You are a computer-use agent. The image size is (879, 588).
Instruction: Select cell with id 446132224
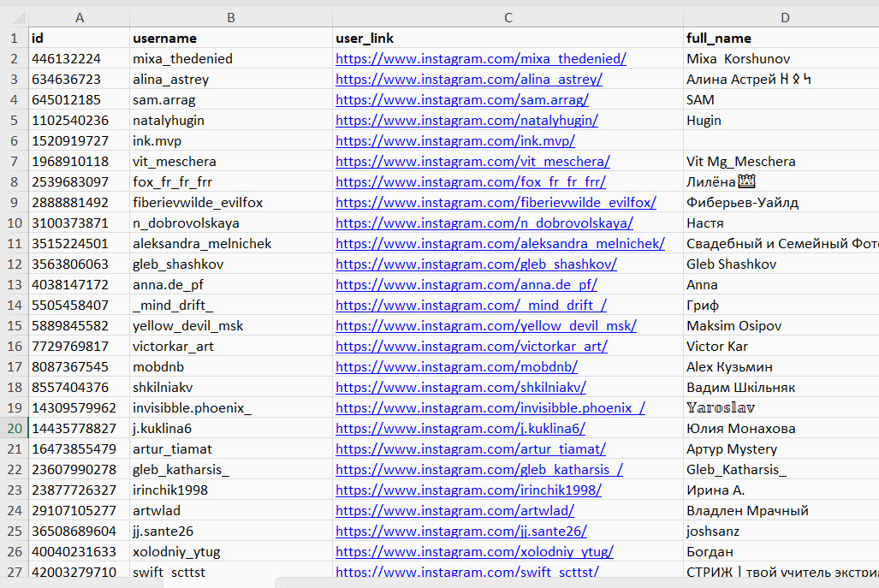[x=79, y=59]
